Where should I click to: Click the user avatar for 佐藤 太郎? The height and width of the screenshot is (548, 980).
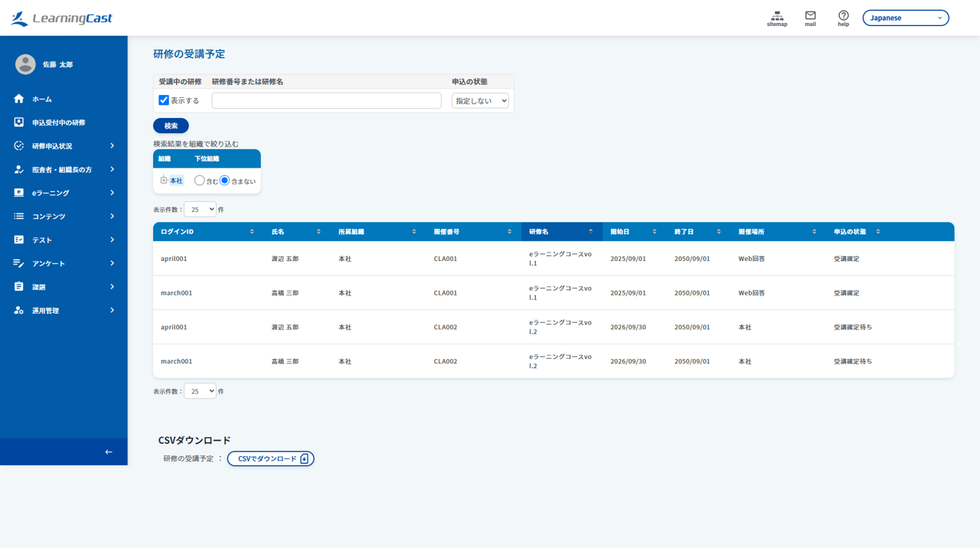click(x=25, y=64)
